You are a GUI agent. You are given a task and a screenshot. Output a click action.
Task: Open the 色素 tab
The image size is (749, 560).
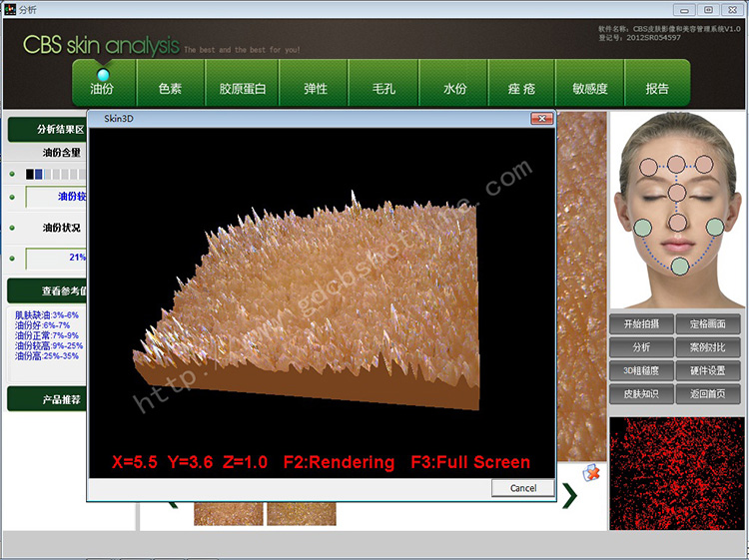[x=171, y=83]
